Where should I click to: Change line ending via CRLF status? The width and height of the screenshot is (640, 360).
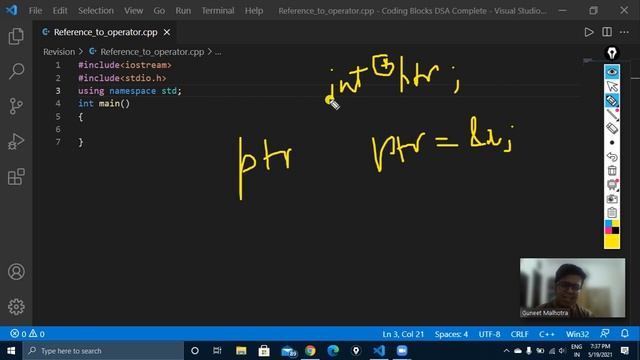519,334
